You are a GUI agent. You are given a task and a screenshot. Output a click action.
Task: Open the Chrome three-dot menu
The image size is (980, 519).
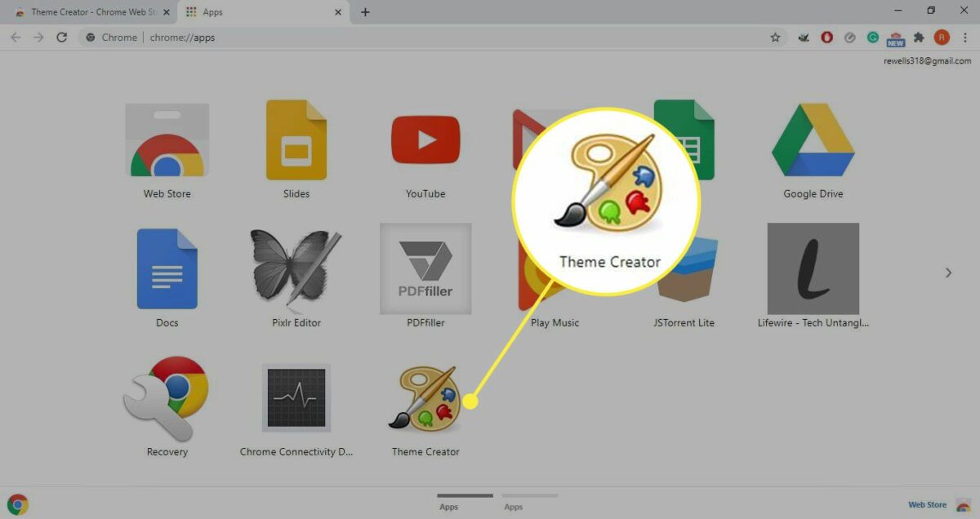966,37
